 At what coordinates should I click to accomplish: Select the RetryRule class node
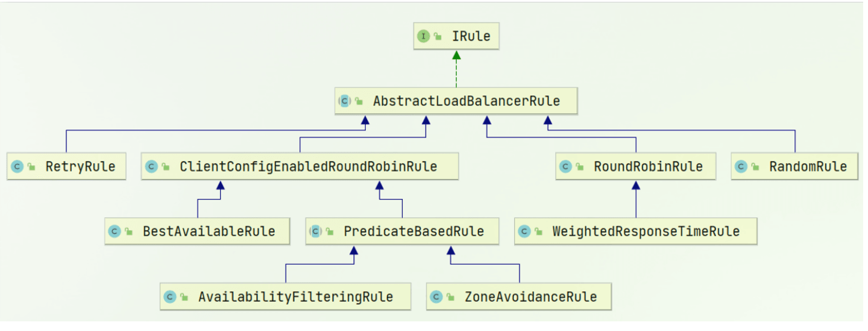[x=66, y=167]
